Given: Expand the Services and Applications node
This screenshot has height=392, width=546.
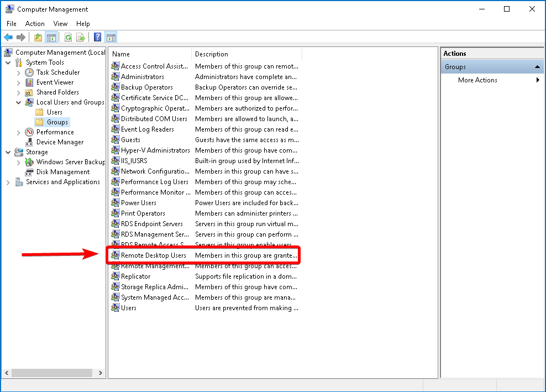Looking at the screenshot, I should [x=8, y=182].
